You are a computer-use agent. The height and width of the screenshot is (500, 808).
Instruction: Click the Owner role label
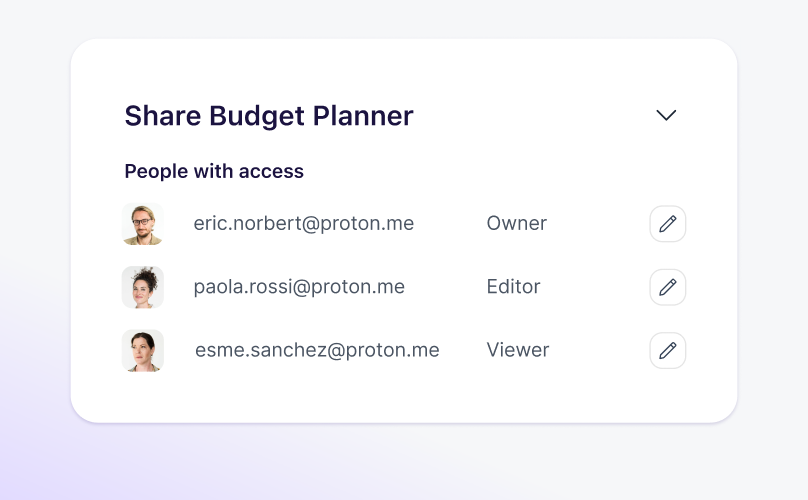coord(516,224)
